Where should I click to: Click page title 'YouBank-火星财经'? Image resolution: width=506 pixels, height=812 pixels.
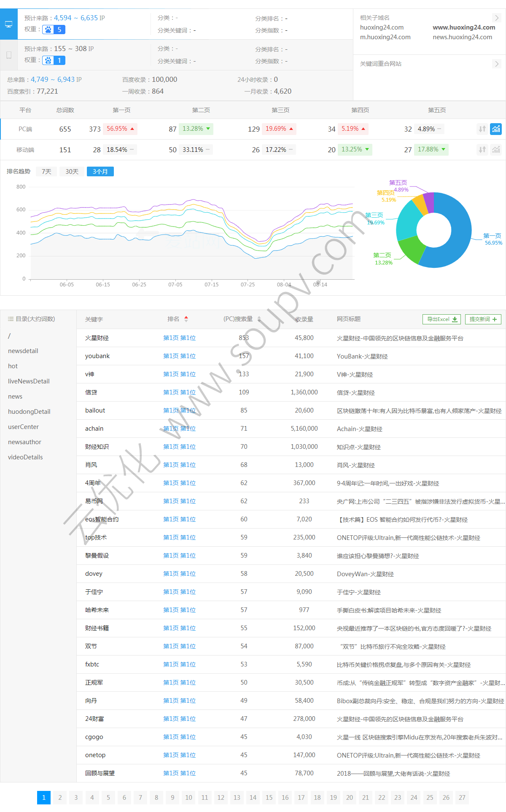pos(362,356)
